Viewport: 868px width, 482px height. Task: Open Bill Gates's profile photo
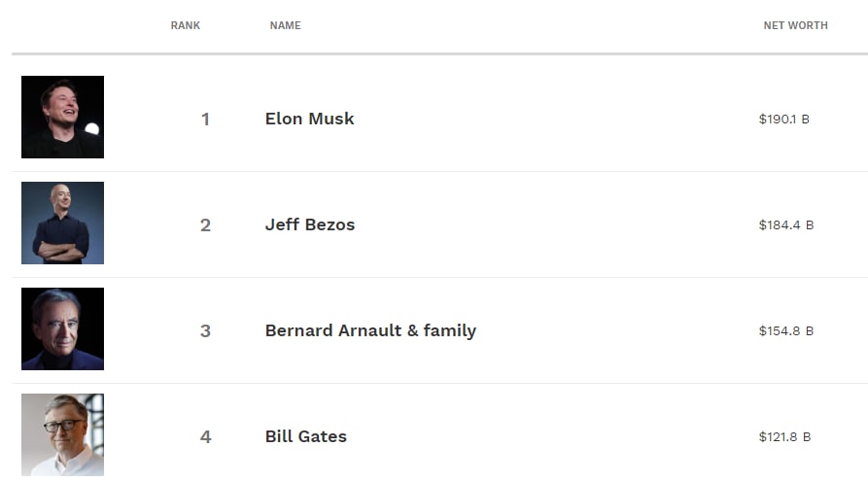point(62,435)
